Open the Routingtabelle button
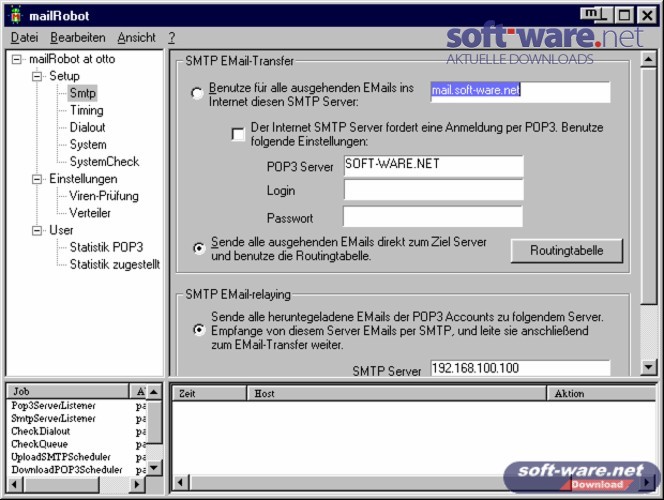The width and height of the screenshot is (664, 500). click(x=567, y=251)
